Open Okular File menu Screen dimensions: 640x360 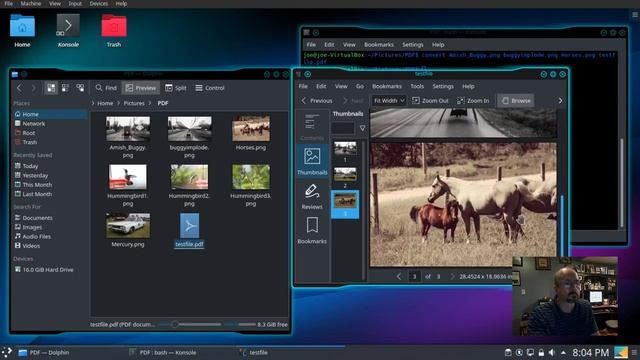(x=303, y=87)
